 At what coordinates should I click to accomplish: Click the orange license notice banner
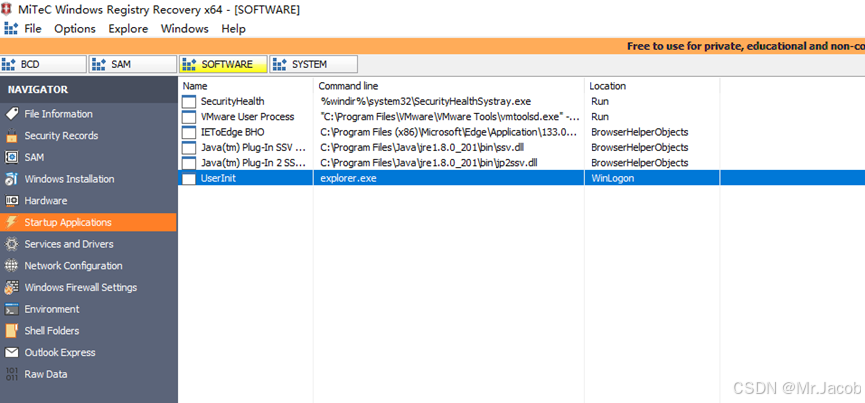[432, 46]
